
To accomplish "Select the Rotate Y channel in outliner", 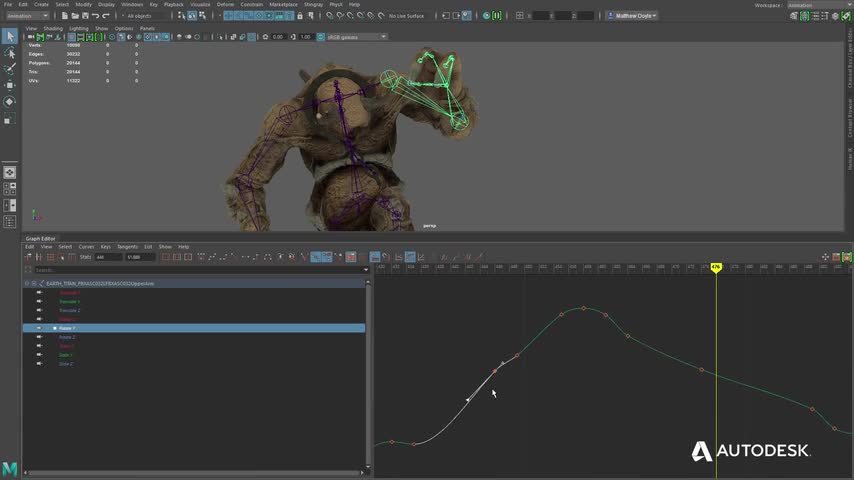I will (x=66, y=328).
